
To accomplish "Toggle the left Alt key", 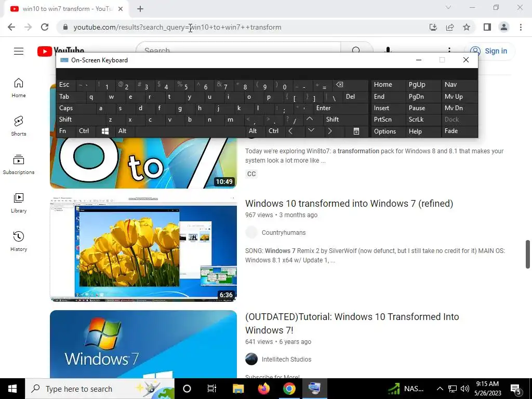I will click(x=125, y=131).
